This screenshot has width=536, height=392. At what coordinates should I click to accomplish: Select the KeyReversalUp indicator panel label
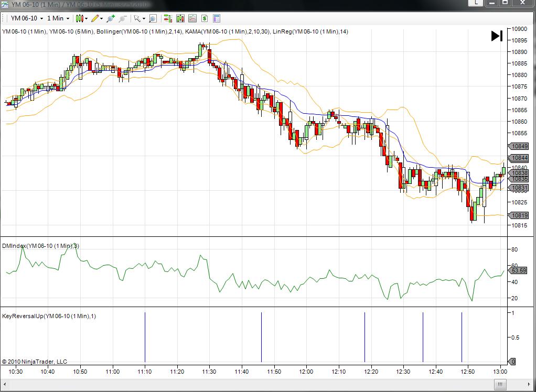coord(49,316)
